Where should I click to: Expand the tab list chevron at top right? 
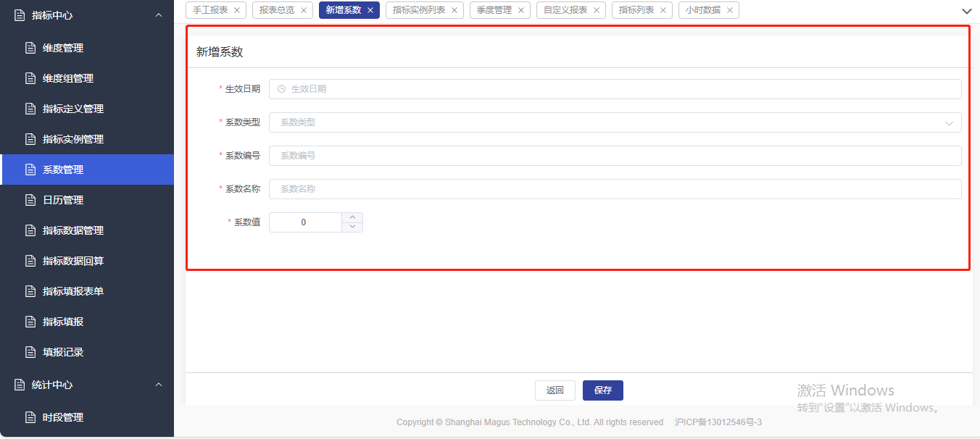click(x=966, y=11)
